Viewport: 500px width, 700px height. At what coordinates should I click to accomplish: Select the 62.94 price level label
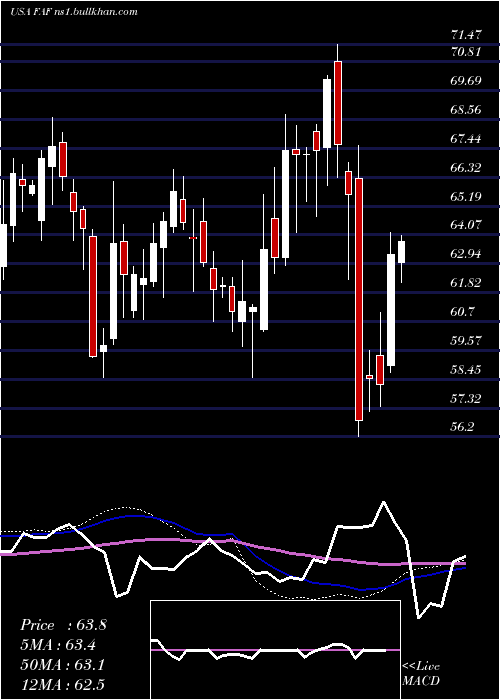(x=467, y=254)
